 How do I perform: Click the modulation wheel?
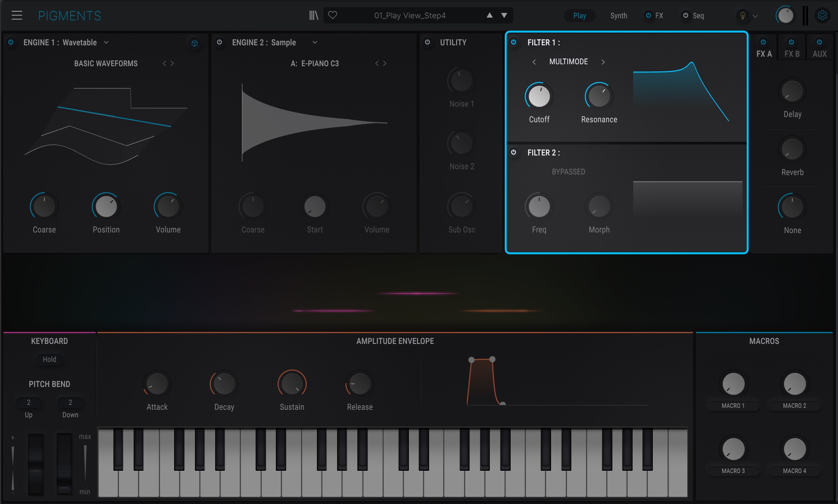click(64, 464)
